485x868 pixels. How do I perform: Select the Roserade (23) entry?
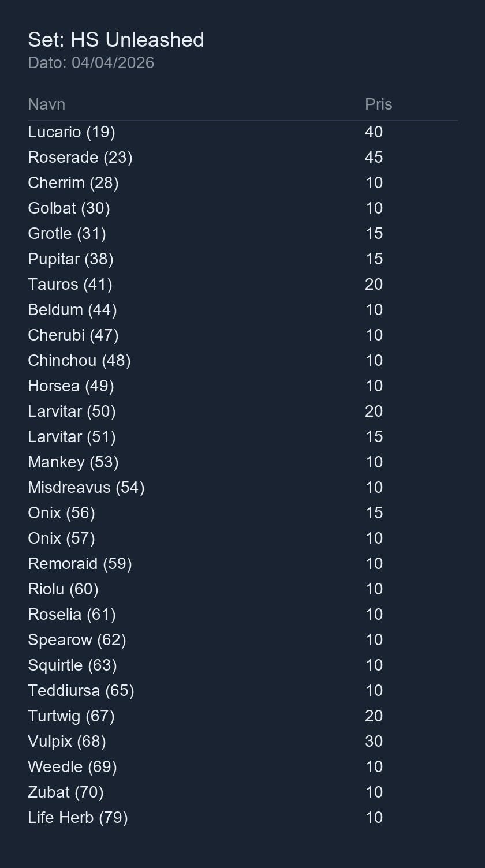click(x=80, y=158)
